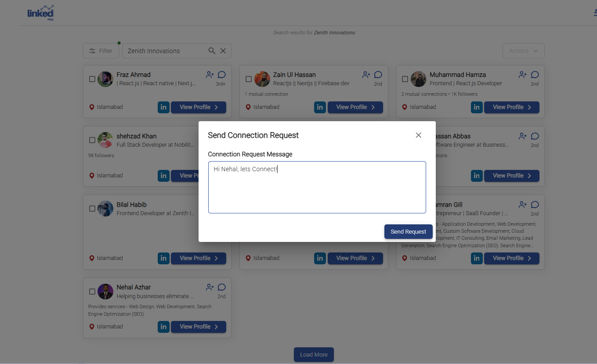Click the add connection icon for Fraz Ahmad
This screenshot has height=364, width=597.
(x=210, y=75)
